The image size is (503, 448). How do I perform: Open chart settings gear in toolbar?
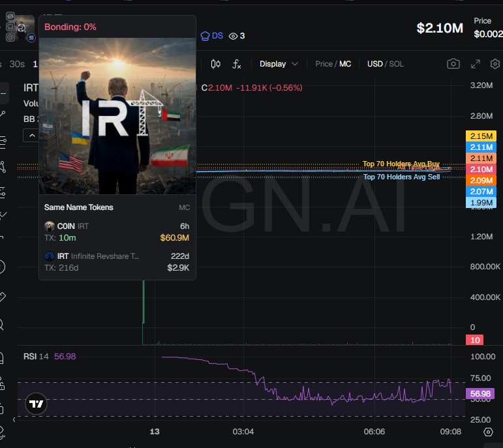[495, 64]
